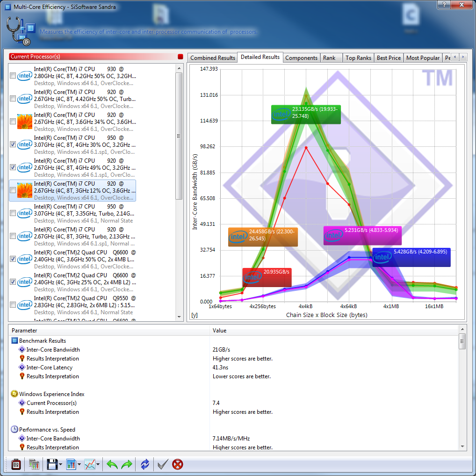The height and width of the screenshot is (476, 476).
Task: Click the red 20.935GB/s chart label
Action: (x=267, y=277)
